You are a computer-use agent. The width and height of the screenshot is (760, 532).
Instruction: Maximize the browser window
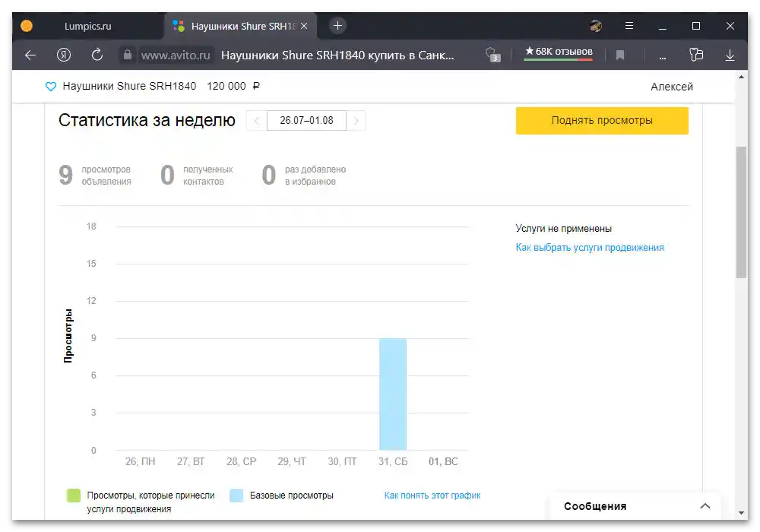pos(696,26)
